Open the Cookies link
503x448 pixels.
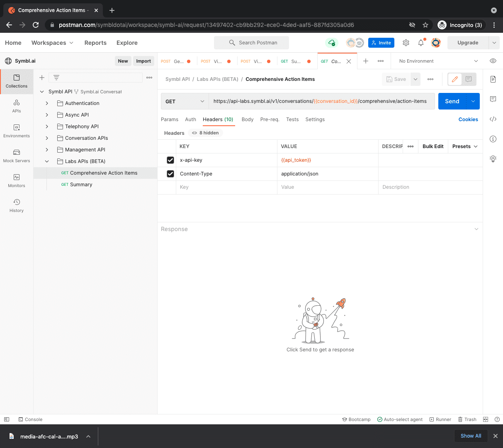click(468, 119)
